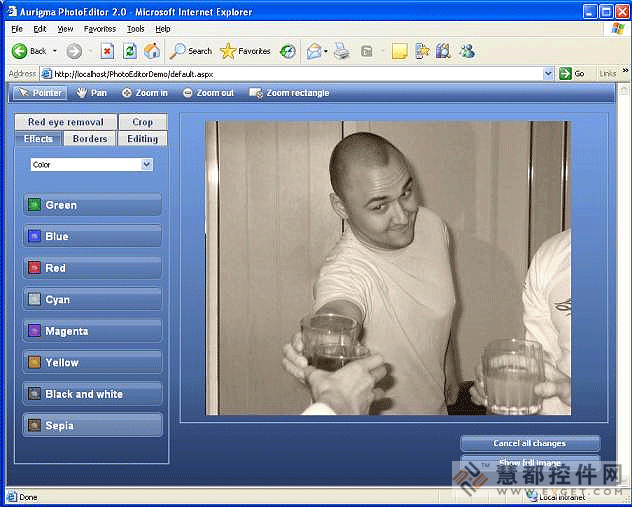Apply the Green color effect
The image size is (632, 507).
point(92,205)
